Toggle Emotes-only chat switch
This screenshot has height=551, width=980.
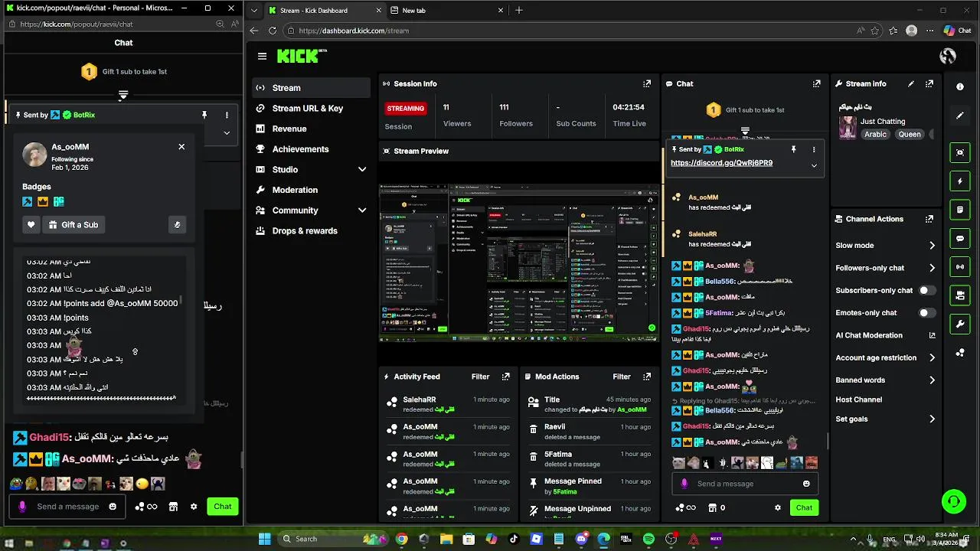(926, 312)
